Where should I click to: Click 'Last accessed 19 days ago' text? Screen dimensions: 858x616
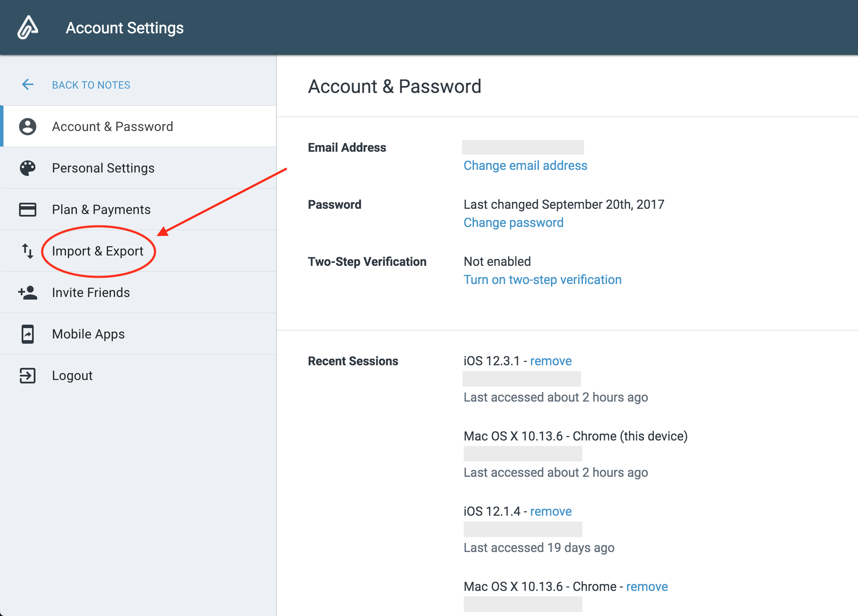point(539,548)
